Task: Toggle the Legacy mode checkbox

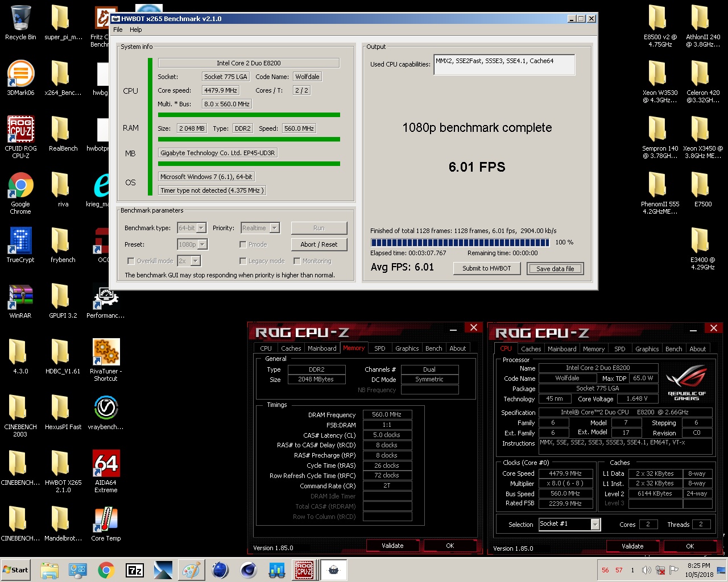Action: click(243, 261)
